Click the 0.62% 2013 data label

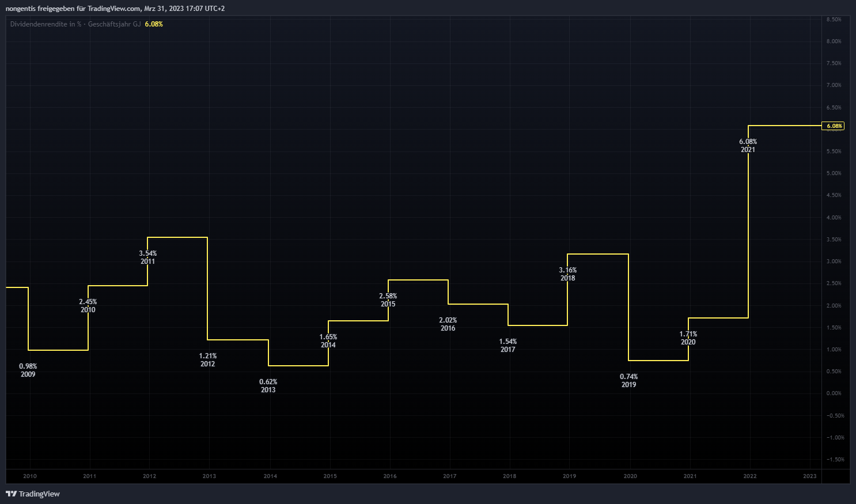click(268, 386)
